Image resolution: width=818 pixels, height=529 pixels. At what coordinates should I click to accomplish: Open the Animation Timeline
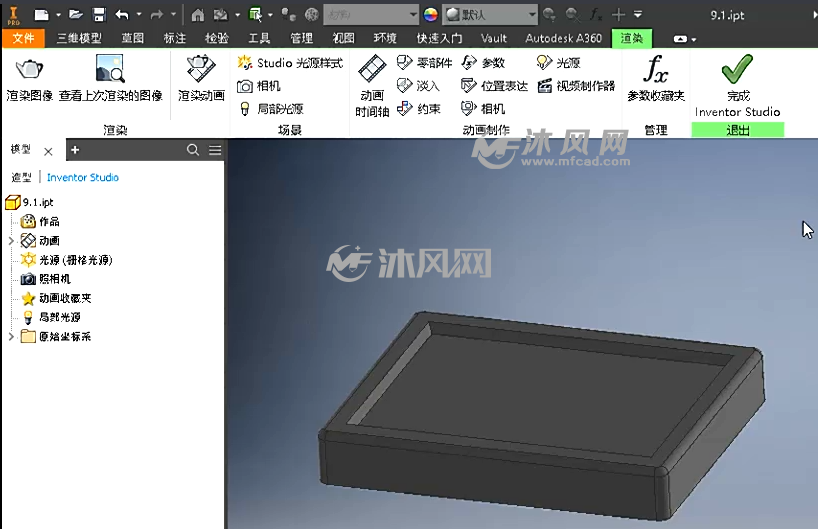[372, 86]
